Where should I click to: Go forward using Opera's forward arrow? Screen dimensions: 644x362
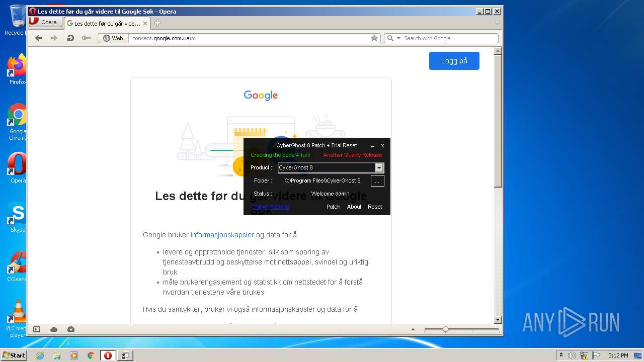[x=54, y=38]
